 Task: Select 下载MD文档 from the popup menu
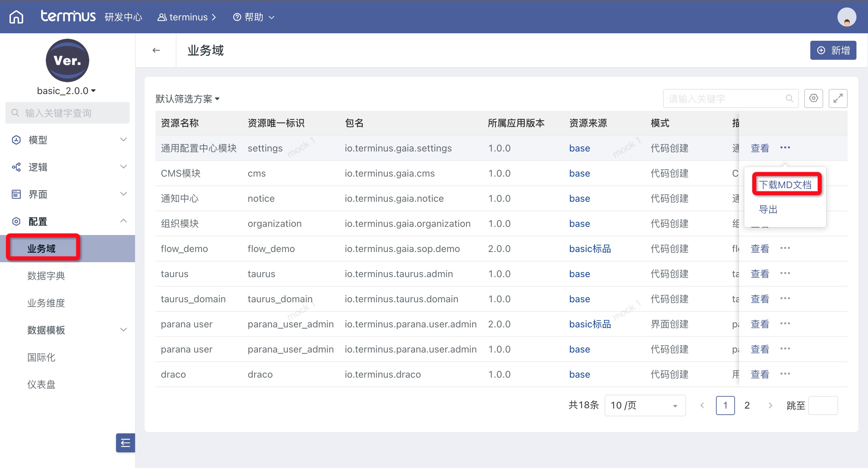[785, 185]
